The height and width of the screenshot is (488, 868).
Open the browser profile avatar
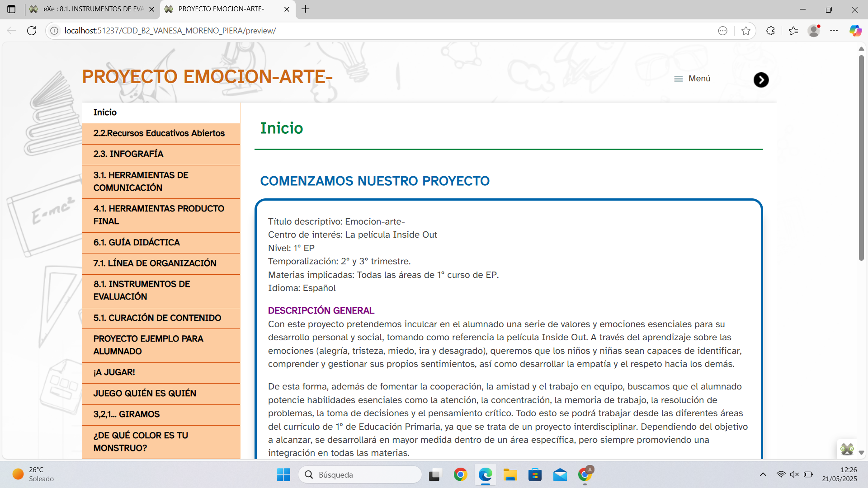[814, 31]
